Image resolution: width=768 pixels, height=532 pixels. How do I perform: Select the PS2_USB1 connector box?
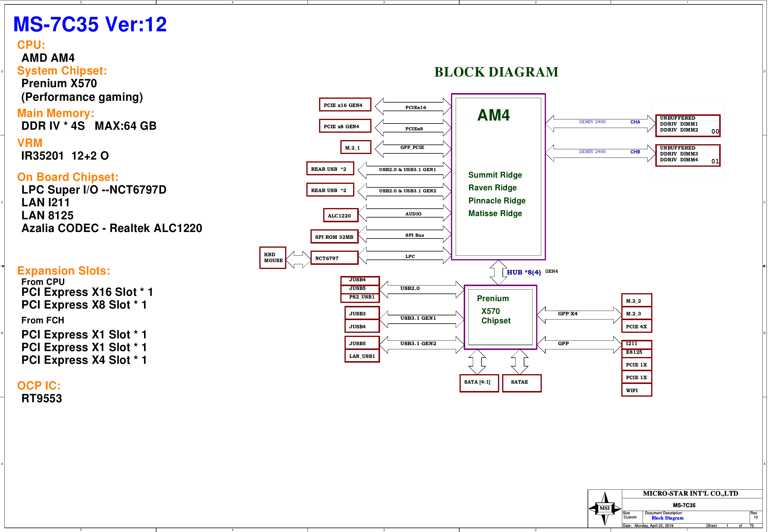(360, 297)
